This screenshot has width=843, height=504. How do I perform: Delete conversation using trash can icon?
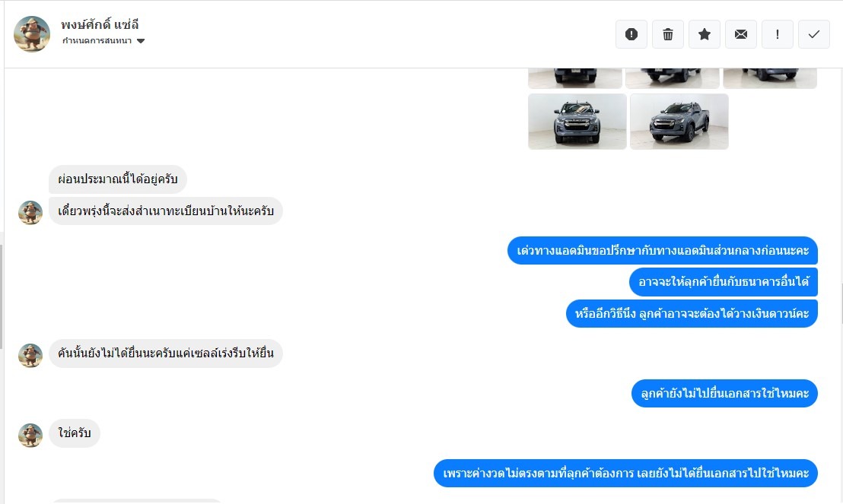pyautogui.click(x=668, y=34)
